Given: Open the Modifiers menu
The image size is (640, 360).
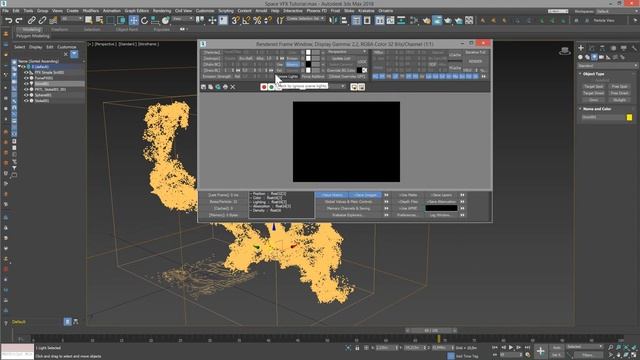Looking at the screenshot, I should (x=91, y=11).
